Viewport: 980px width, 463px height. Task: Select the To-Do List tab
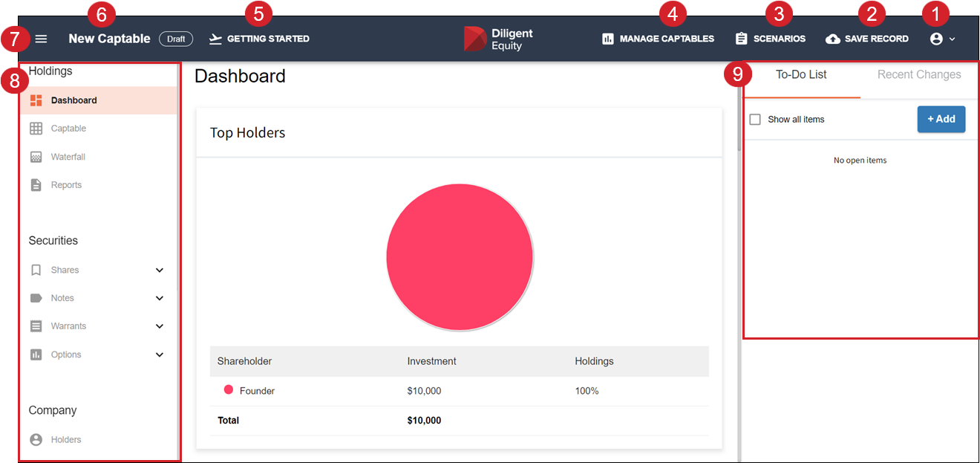(x=801, y=75)
